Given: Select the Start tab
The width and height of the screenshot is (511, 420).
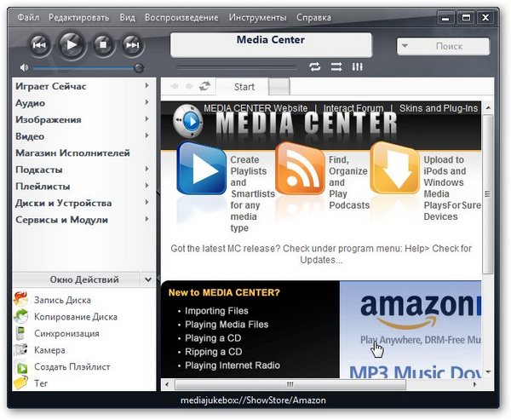Looking at the screenshot, I should click(x=244, y=87).
